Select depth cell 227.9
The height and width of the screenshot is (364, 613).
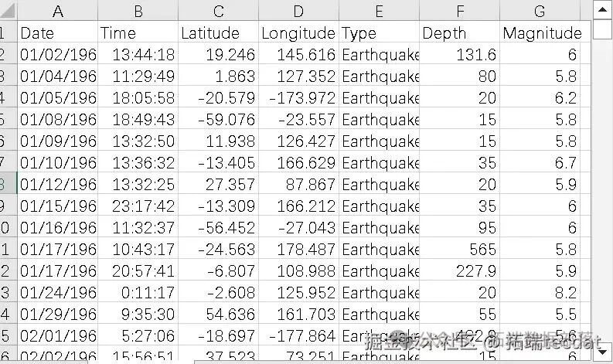pos(460,270)
